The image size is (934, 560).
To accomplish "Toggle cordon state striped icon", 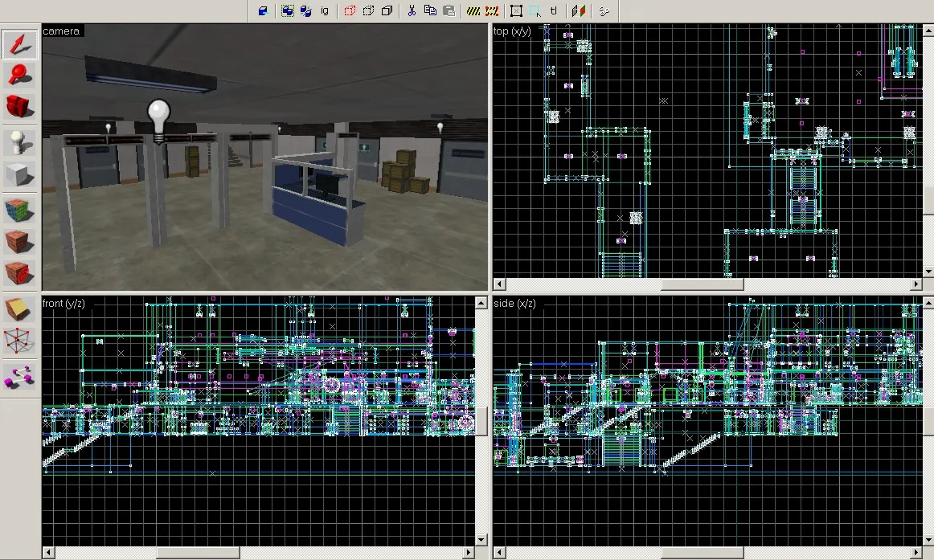I will click(473, 11).
